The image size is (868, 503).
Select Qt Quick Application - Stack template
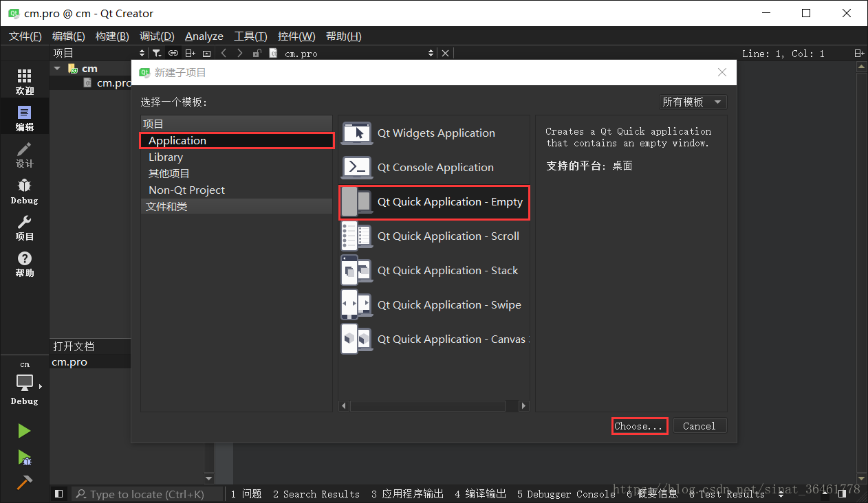click(435, 271)
